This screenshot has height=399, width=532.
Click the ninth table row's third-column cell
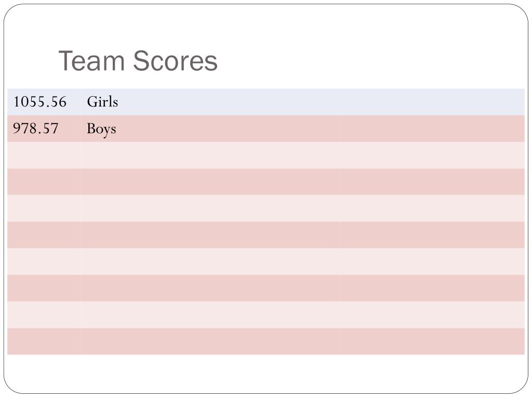pyautogui.click(x=432, y=315)
